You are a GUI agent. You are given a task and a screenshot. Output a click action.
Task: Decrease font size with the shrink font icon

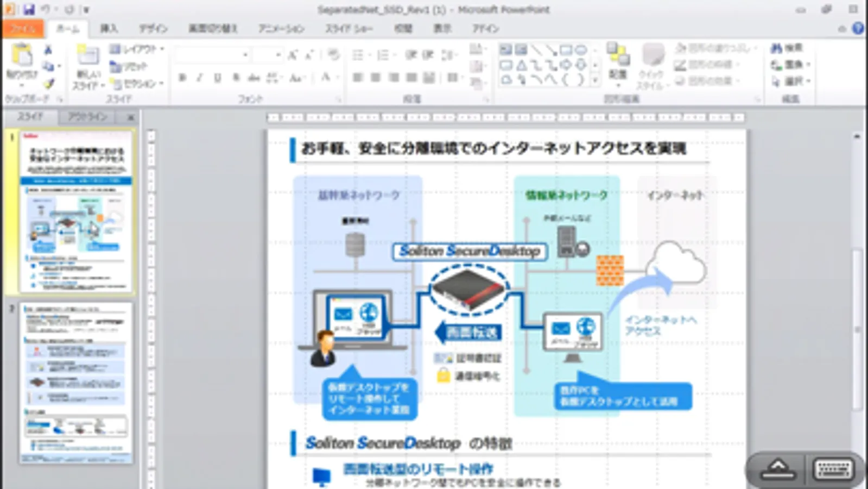(309, 54)
